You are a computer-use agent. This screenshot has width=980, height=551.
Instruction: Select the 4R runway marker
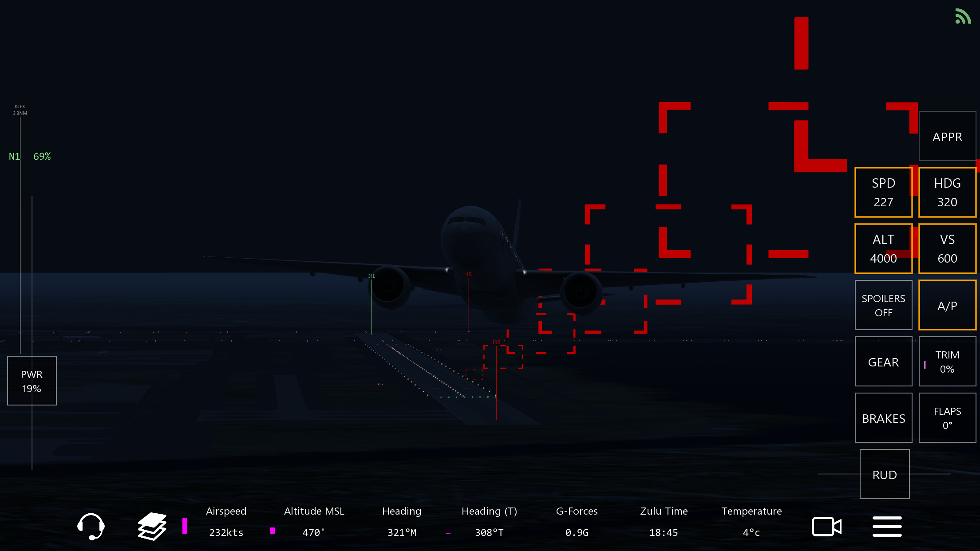click(469, 275)
